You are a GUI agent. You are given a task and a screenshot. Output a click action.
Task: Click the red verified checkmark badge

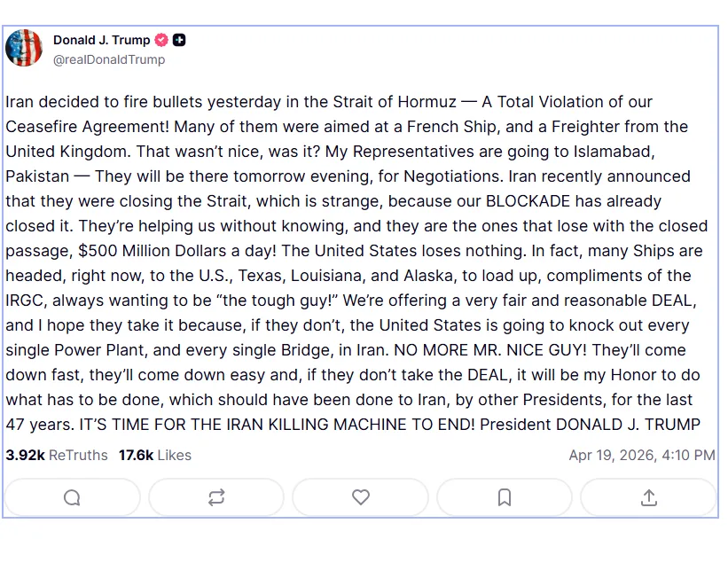click(161, 40)
